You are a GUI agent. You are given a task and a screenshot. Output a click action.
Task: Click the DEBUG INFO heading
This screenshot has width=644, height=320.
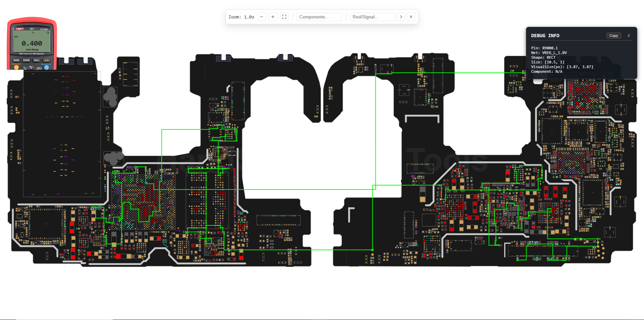pyautogui.click(x=545, y=36)
